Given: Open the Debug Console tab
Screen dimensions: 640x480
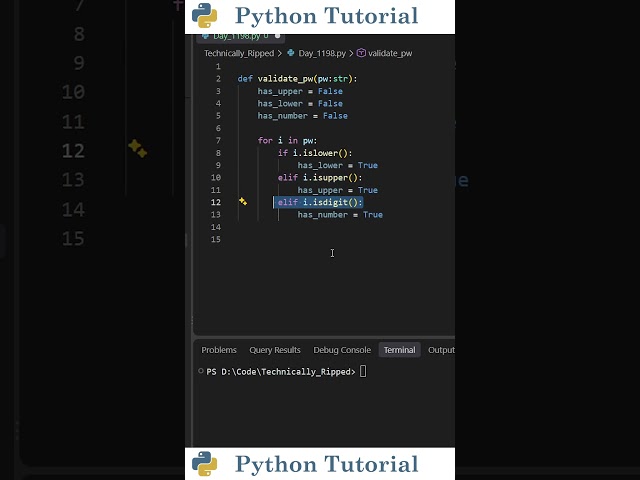Looking at the screenshot, I should pyautogui.click(x=342, y=350).
